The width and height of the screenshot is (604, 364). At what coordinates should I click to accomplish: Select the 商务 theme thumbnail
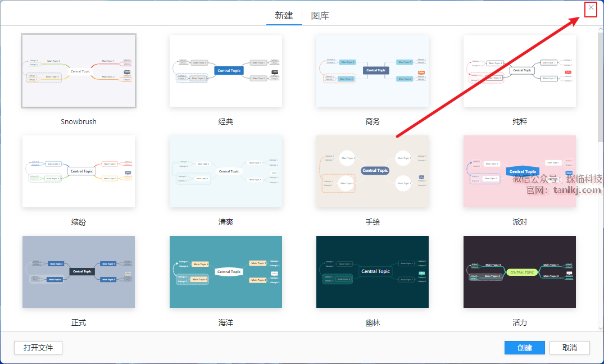click(x=373, y=71)
